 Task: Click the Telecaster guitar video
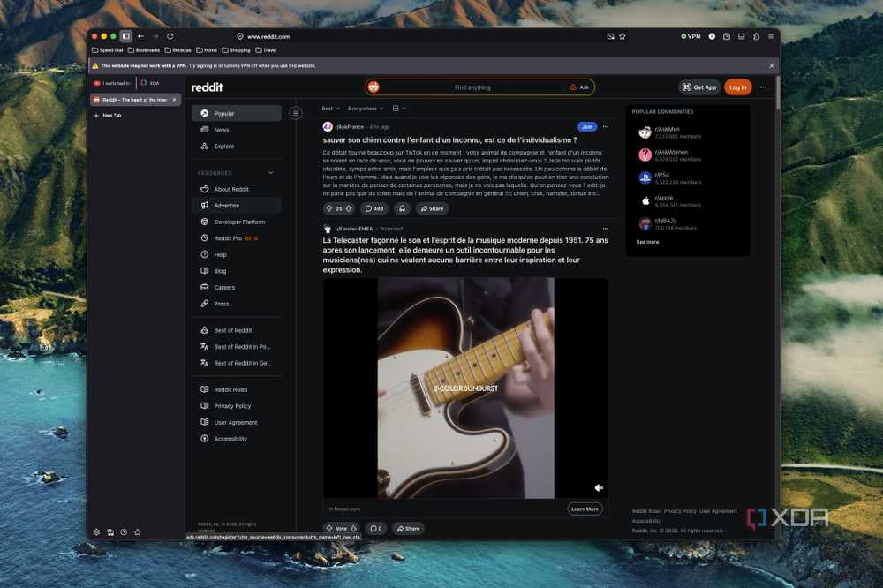pyautogui.click(x=465, y=388)
